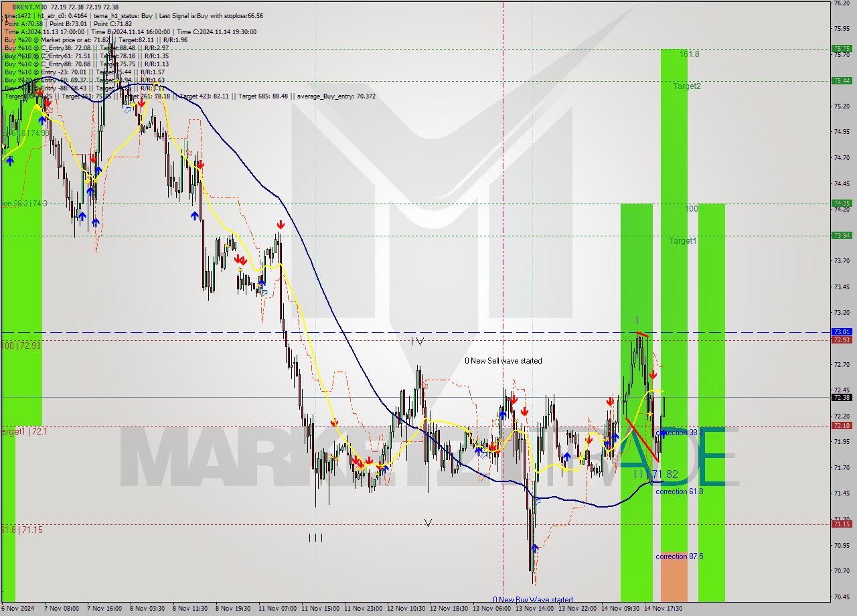This screenshot has width=857, height=616.
Task: Click the 72.70 price axis value
Action: 842,364
